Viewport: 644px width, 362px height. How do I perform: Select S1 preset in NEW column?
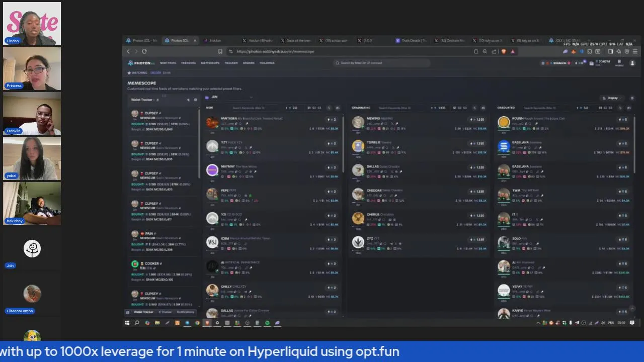pyautogui.click(x=308, y=108)
